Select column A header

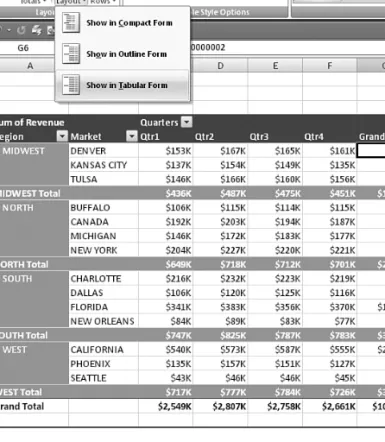point(30,66)
